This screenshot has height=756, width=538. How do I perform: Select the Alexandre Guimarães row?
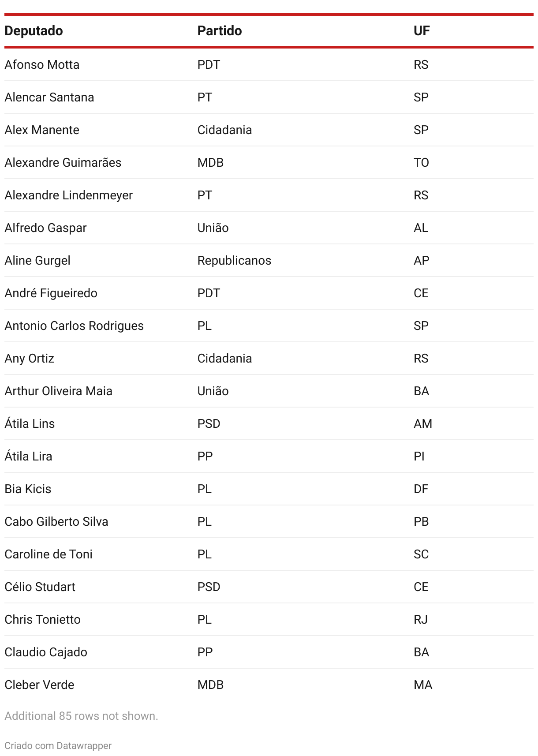coord(269,162)
